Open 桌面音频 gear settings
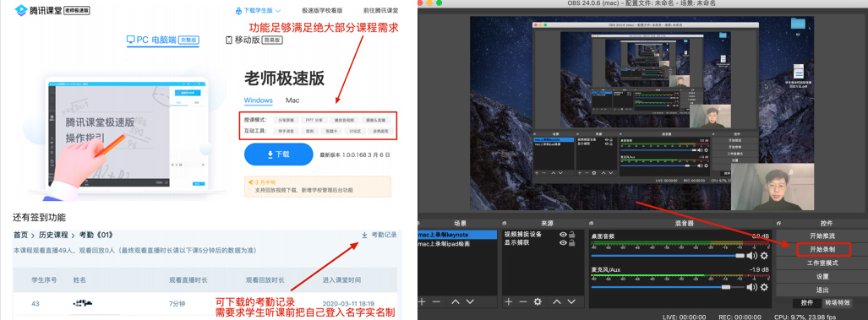Screen dimensions: 868x320 (765, 256)
